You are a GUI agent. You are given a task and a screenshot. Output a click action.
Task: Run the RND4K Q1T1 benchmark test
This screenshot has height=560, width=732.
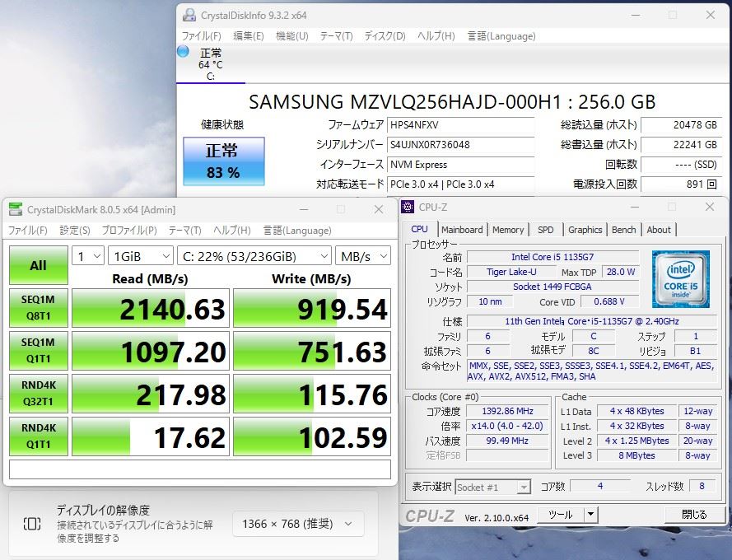tap(38, 436)
